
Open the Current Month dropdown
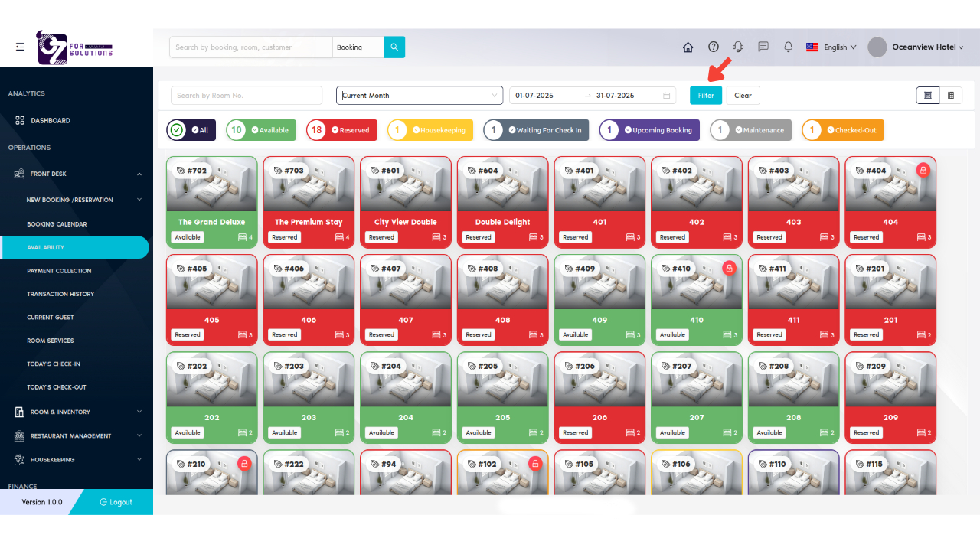coord(419,96)
